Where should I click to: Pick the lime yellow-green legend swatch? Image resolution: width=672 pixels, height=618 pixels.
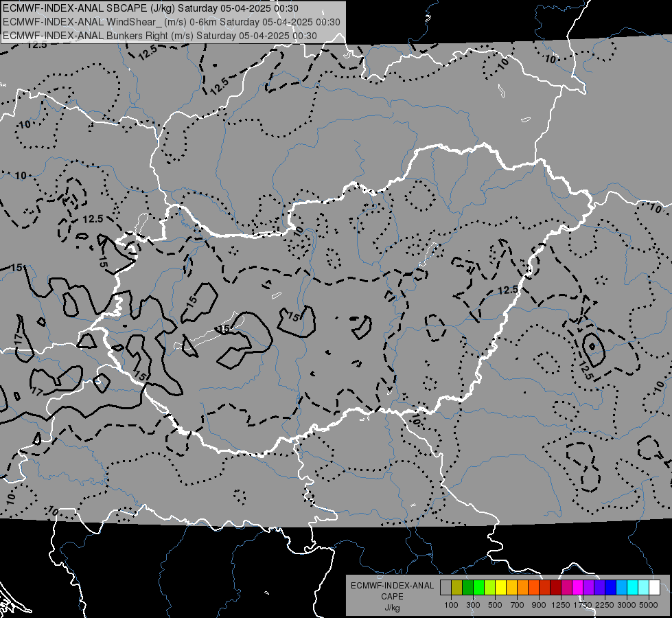[490, 587]
